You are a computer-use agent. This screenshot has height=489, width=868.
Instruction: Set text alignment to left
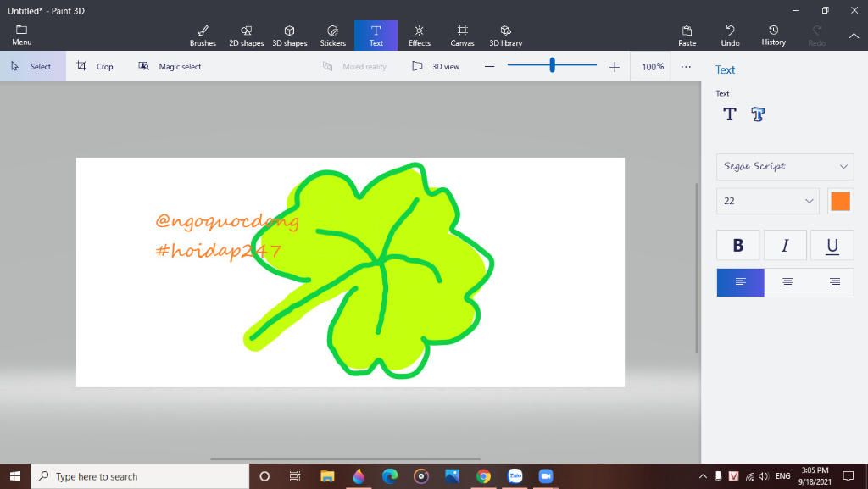pos(740,283)
